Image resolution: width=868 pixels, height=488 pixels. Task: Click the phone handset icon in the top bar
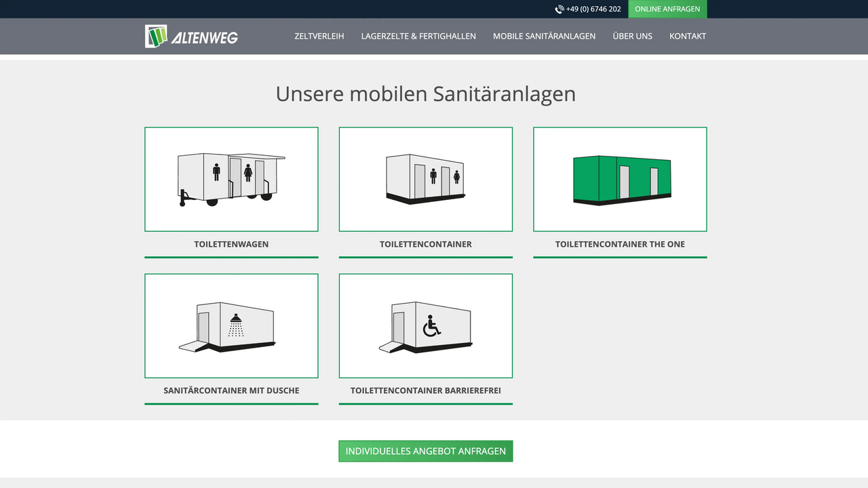click(x=559, y=9)
